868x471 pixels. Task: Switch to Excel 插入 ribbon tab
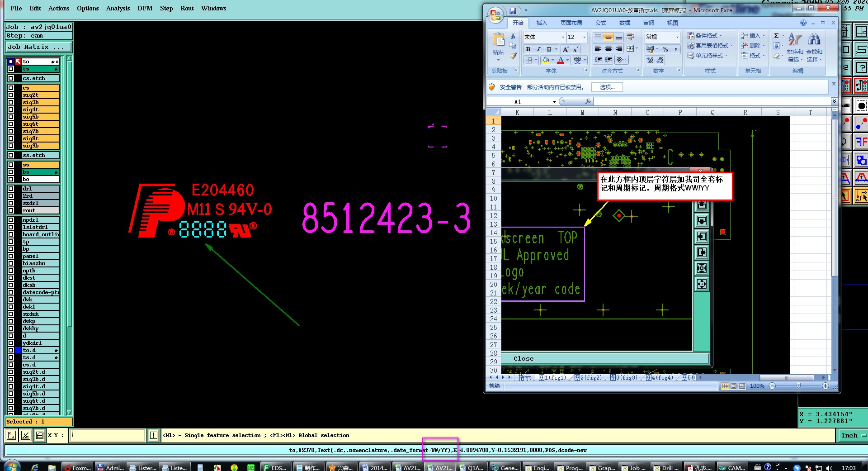pos(542,23)
